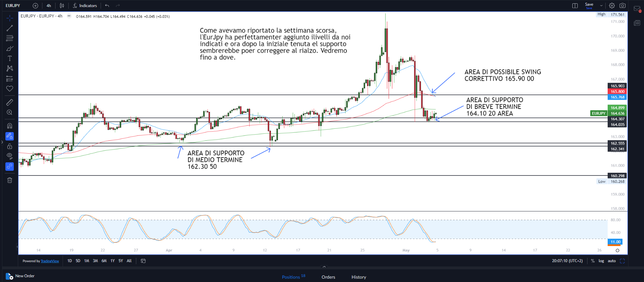Viewport: 644px width, 282px height.
Task: Click the compare symbol plus icon
Action: tap(35, 6)
